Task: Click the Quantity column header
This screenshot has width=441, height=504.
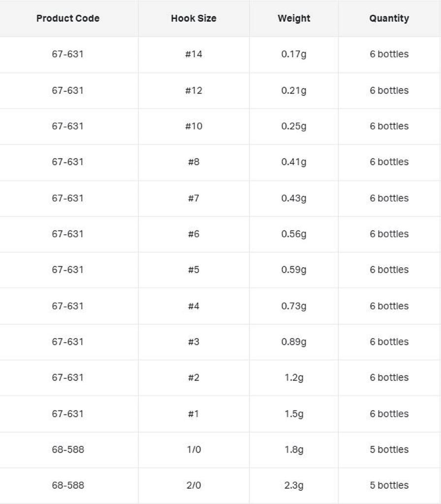Action: pos(389,18)
